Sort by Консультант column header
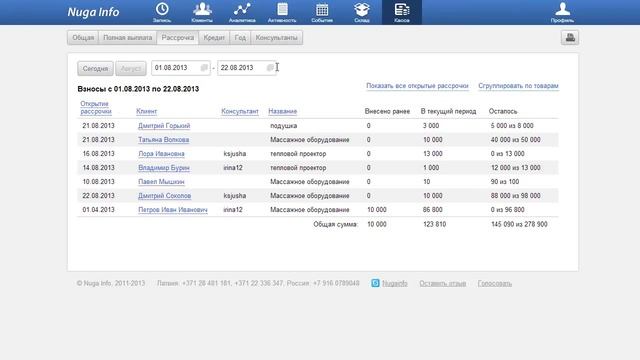 pyautogui.click(x=240, y=111)
